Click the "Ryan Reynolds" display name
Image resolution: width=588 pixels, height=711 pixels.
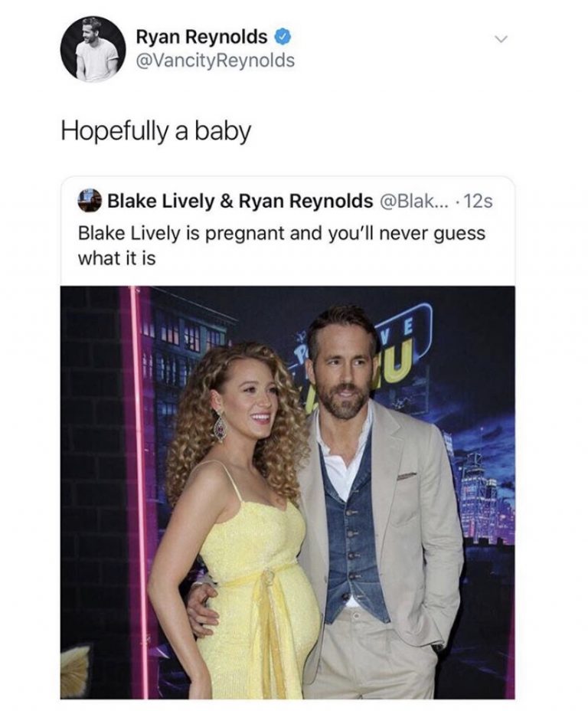click(202, 37)
